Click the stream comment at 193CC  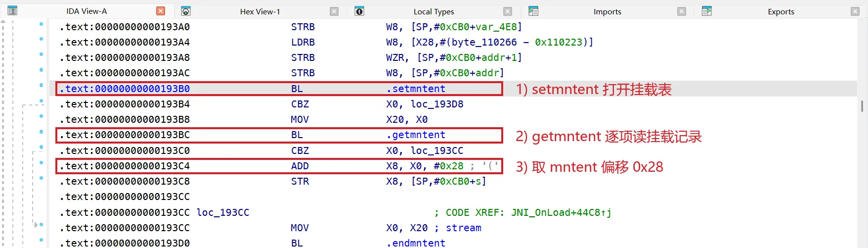point(463,228)
